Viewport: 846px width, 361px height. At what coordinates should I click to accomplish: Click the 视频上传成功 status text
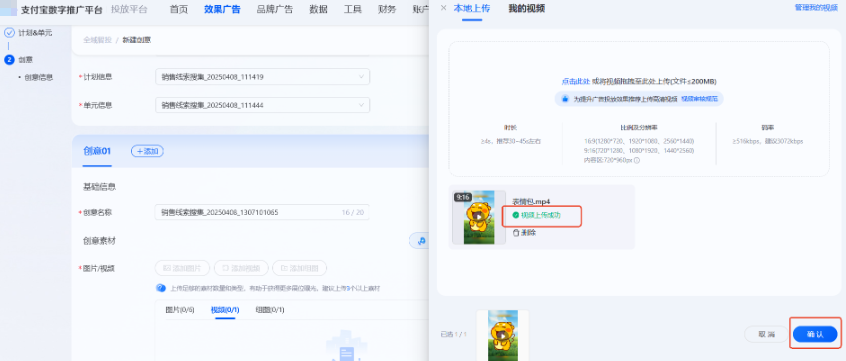click(x=541, y=215)
